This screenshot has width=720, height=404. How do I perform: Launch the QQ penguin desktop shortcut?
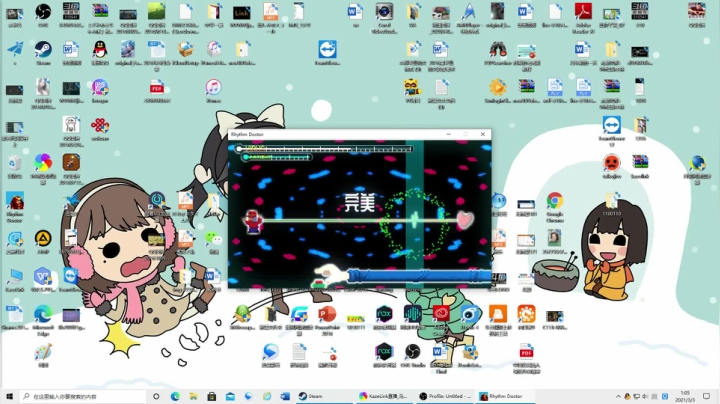[100, 50]
